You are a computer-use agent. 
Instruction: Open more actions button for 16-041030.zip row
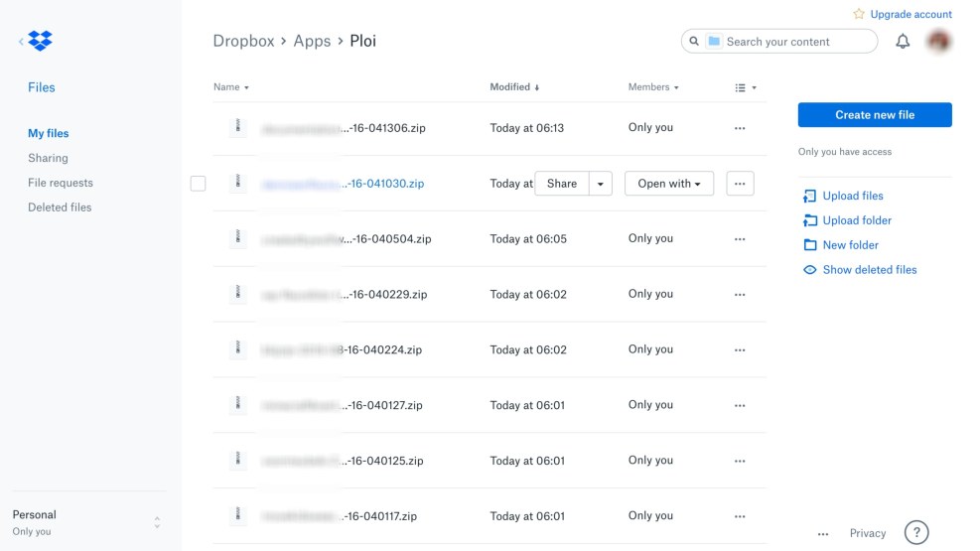tap(740, 184)
